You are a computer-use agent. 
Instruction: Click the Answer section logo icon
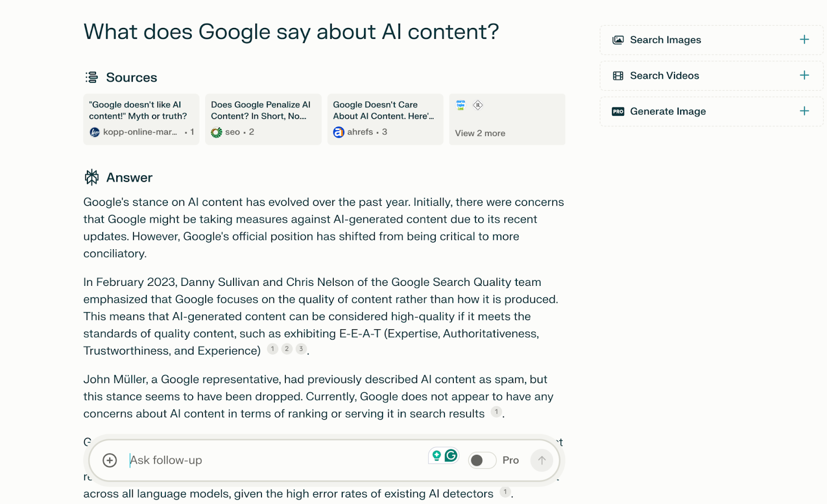[91, 177]
